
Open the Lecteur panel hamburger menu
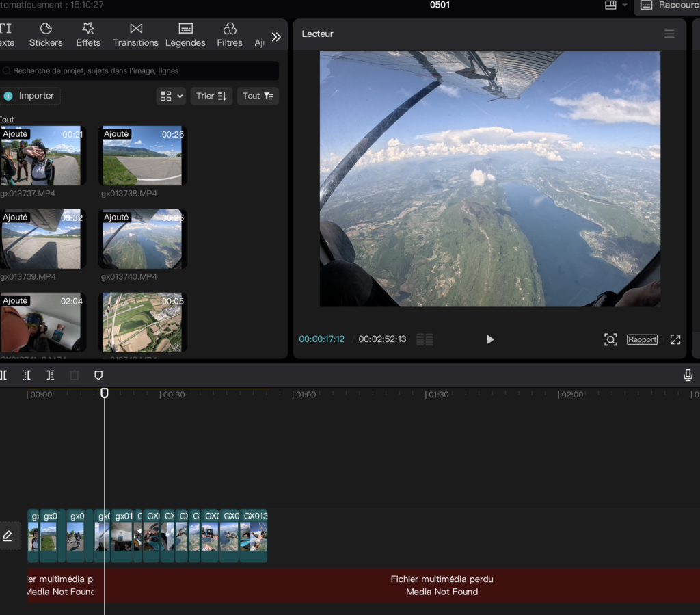pyautogui.click(x=669, y=34)
